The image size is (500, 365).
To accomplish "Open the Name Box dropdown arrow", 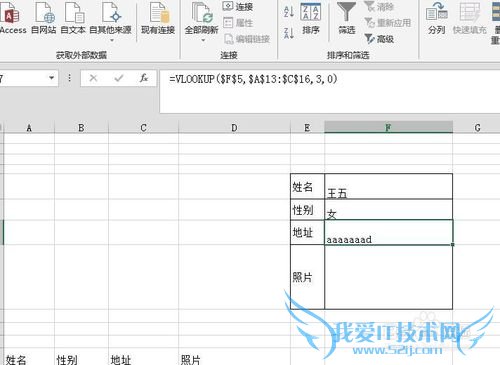I will tap(51, 78).
